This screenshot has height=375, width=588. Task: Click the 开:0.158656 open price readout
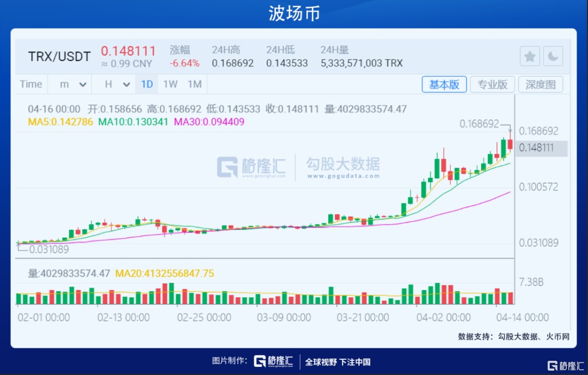115,109
